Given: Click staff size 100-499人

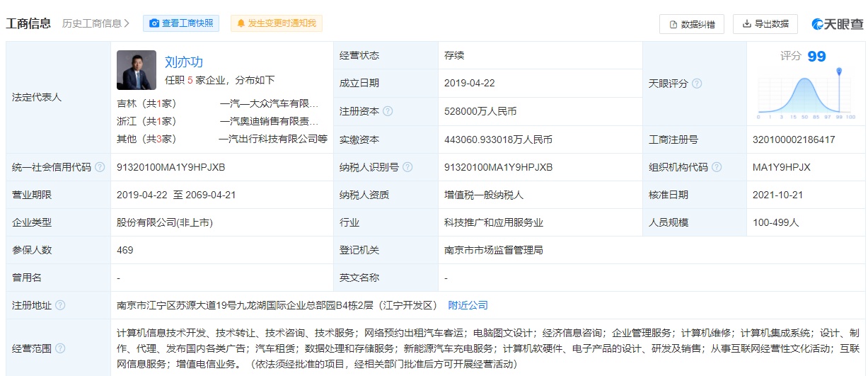Looking at the screenshot, I should 776,222.
